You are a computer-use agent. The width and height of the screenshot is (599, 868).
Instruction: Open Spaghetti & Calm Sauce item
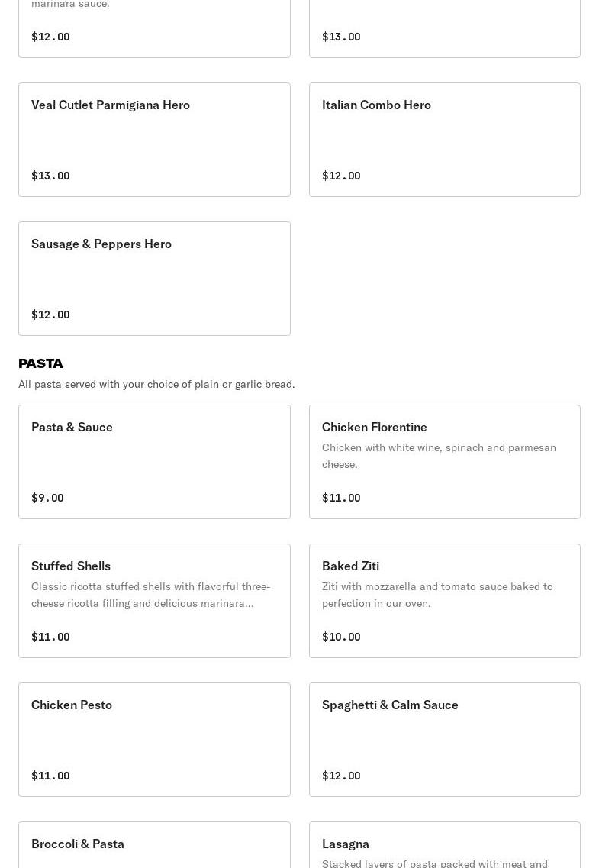pos(445,740)
